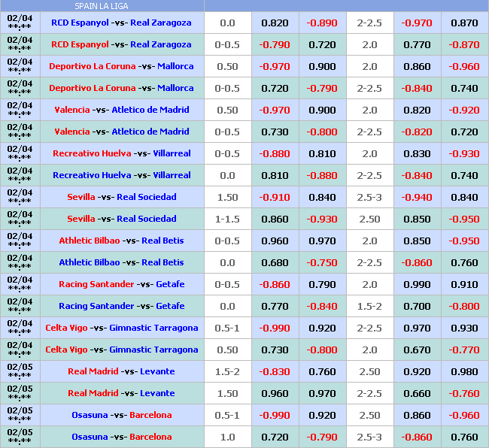Click the 0.990 odds for Racing Santander match
The image size is (489, 448).
pyautogui.click(x=417, y=284)
